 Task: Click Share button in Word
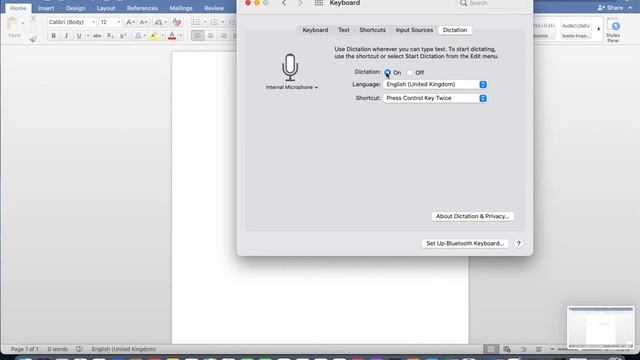(611, 8)
